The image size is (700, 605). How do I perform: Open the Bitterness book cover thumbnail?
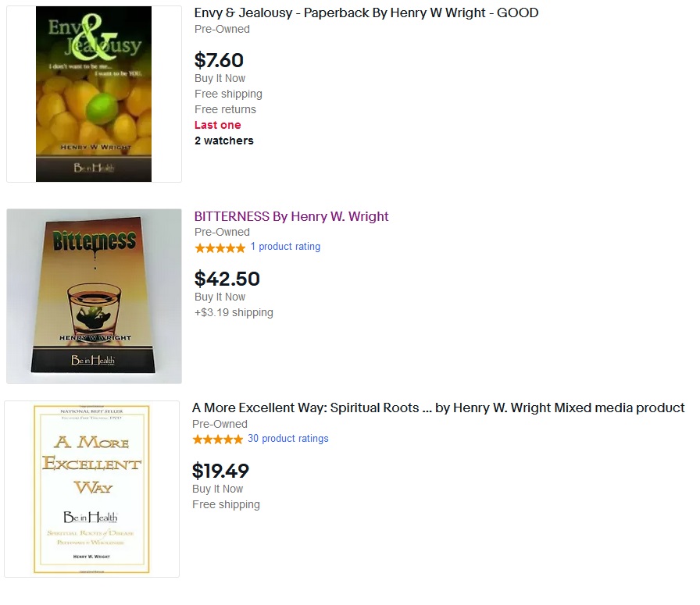(x=94, y=296)
